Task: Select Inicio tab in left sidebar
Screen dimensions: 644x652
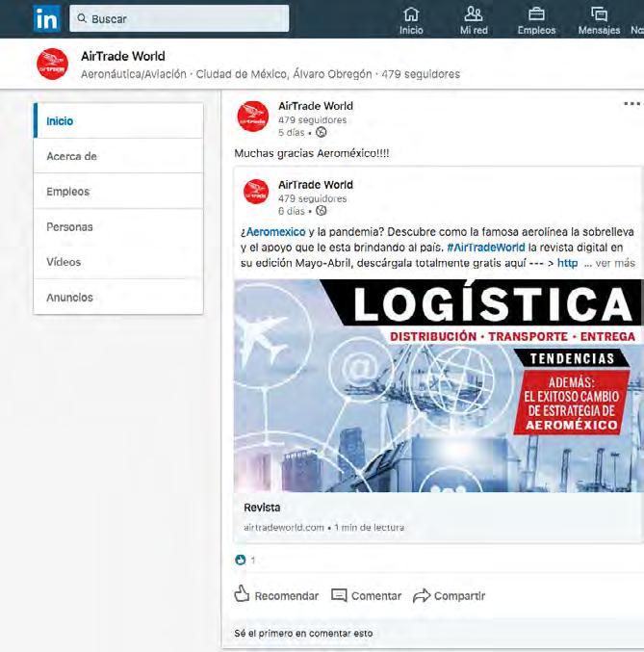Action: [118, 121]
